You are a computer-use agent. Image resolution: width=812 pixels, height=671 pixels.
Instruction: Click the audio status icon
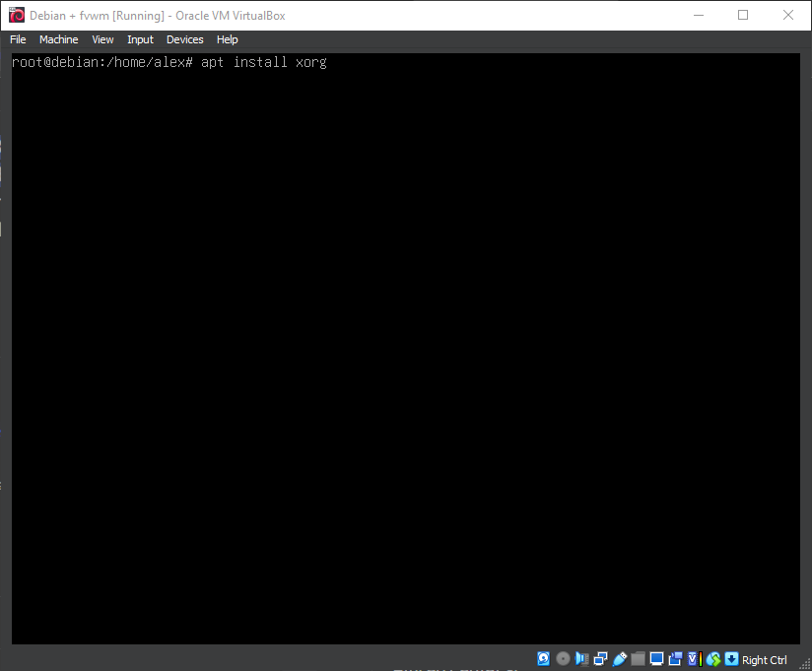click(581, 658)
